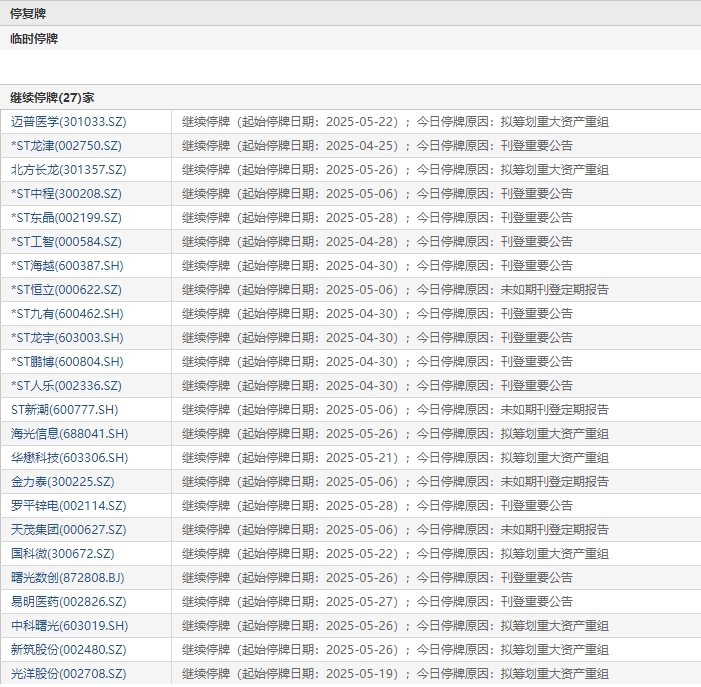Open the *ST东晶(002199.SZ) link
Image resolution: width=701 pixels, height=687 pixels.
click(x=66, y=218)
